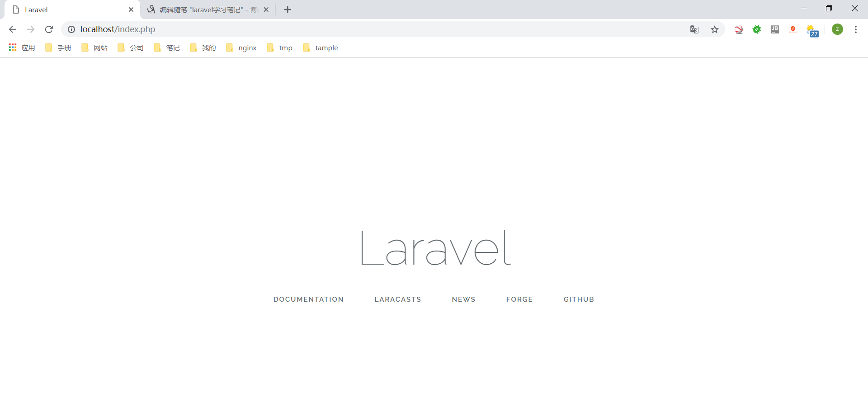
Task: View site information icon beside the URL
Action: point(71,29)
